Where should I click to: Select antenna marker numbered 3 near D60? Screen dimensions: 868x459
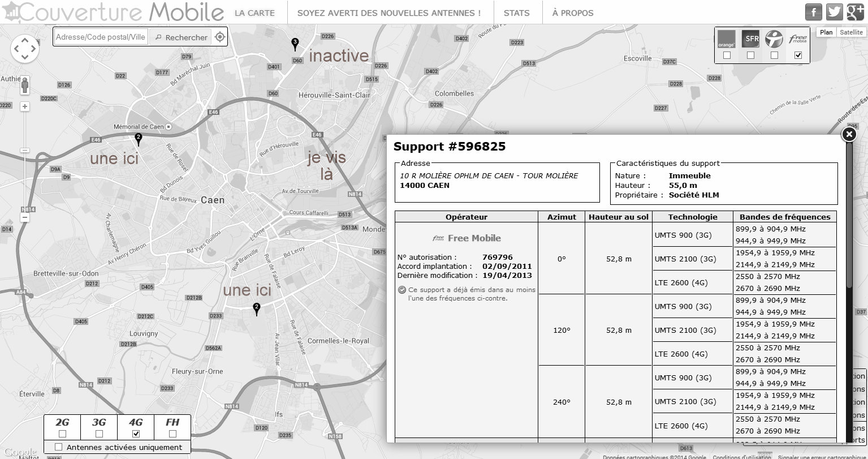click(295, 44)
